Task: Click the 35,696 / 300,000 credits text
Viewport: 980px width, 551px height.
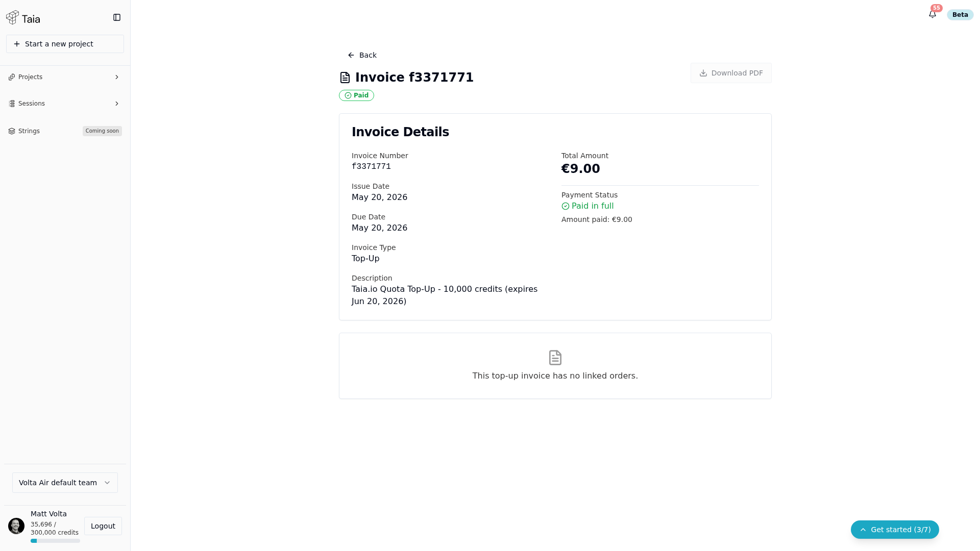Action: pyautogui.click(x=55, y=529)
